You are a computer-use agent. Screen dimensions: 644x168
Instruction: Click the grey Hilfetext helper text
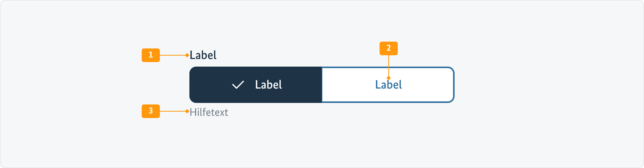coord(209,112)
